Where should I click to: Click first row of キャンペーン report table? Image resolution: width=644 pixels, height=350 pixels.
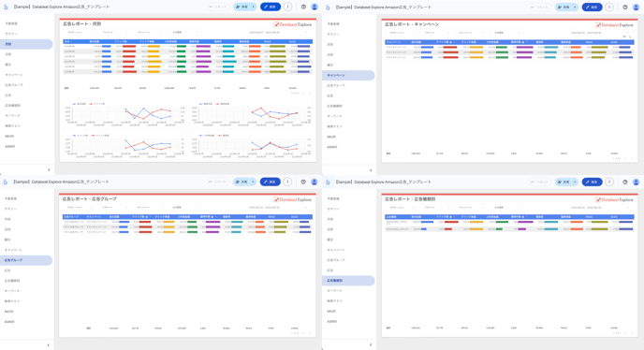[509, 47]
